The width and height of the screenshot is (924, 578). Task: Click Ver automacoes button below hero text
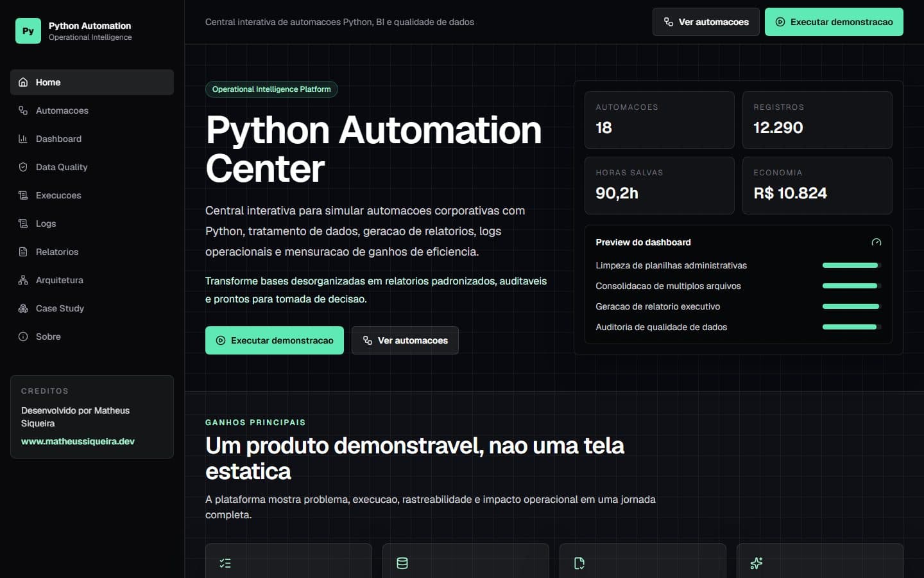coord(405,340)
